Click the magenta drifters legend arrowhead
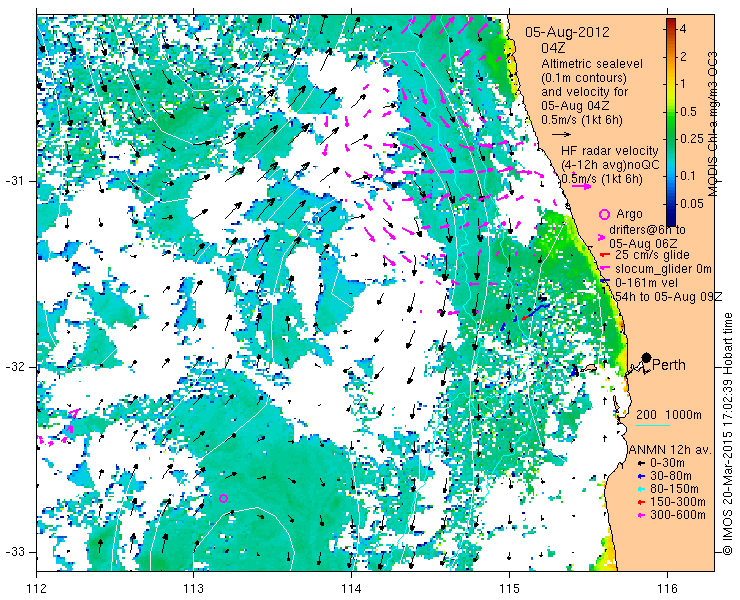740x600 pixels. click(x=602, y=237)
